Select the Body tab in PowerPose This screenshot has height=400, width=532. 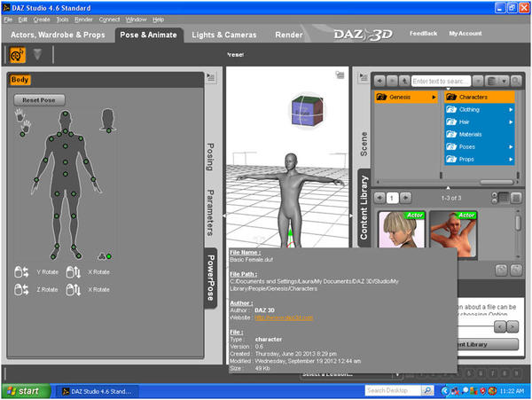[20, 80]
